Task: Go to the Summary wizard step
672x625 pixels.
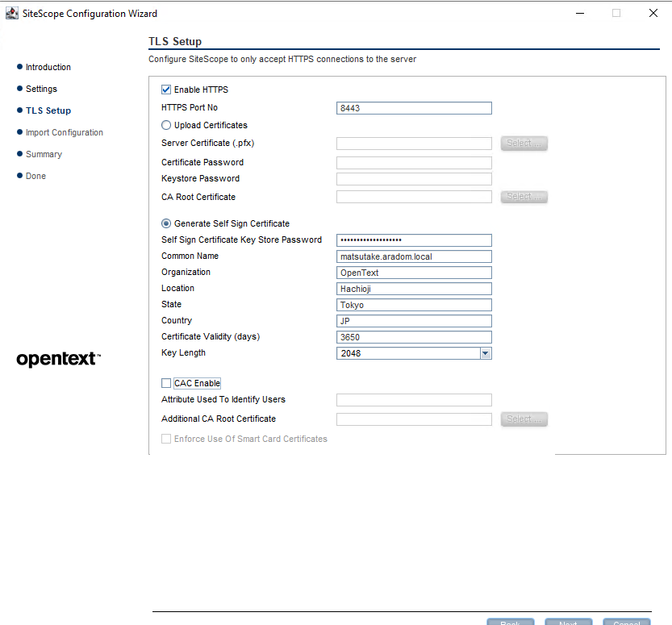Action: click(x=44, y=154)
